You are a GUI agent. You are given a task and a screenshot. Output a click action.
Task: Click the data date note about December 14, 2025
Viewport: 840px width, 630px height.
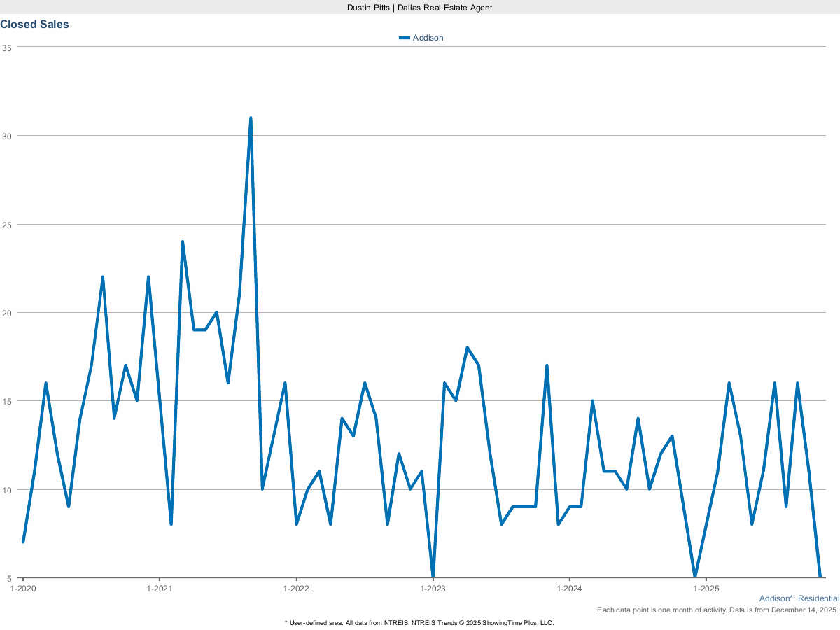(717, 610)
